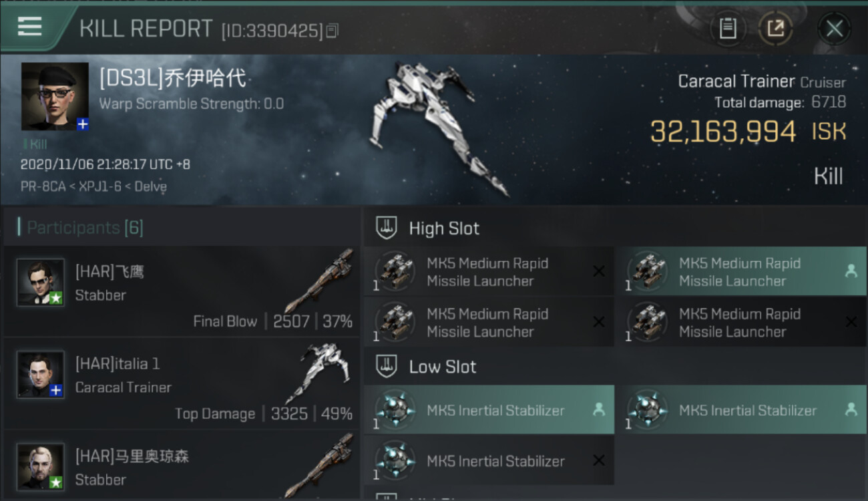Open the PR-8CA location link

click(x=43, y=186)
